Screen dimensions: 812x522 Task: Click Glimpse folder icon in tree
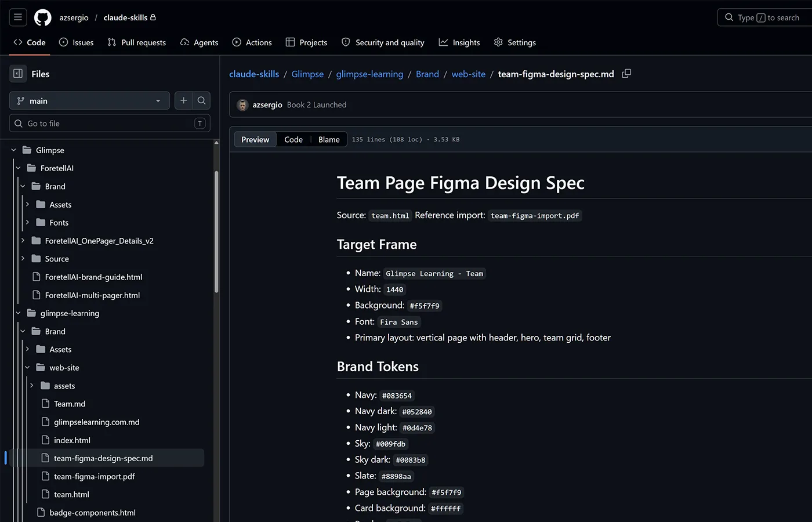27,150
